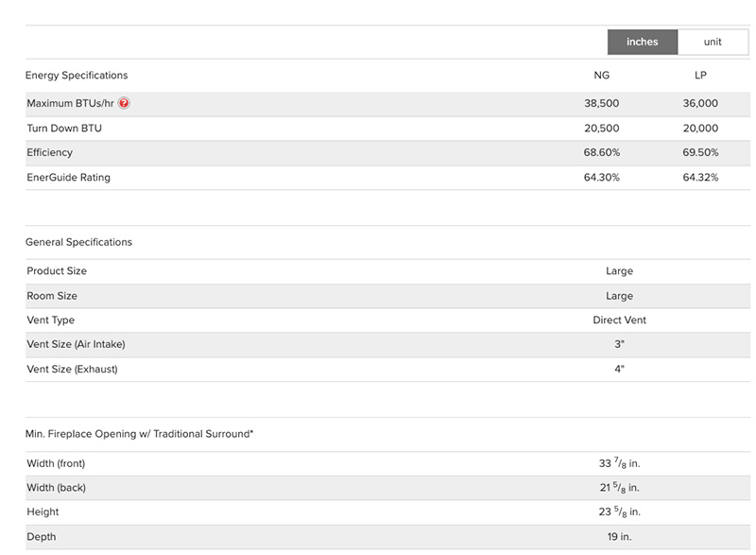Viewport: 756px width, 555px height.
Task: Select the EnerGuide Rating label
Action: click(68, 177)
